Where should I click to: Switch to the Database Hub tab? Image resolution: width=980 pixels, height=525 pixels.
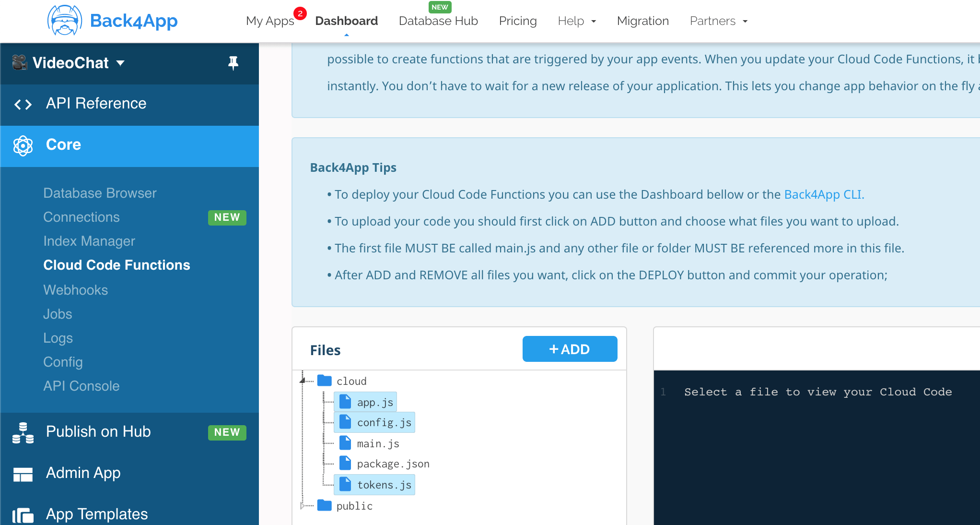438,21
